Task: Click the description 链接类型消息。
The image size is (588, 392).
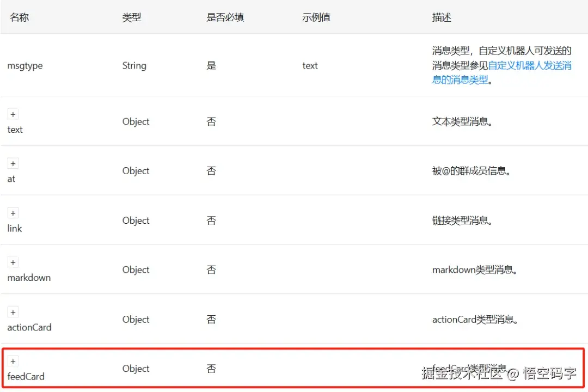Action: (462, 220)
